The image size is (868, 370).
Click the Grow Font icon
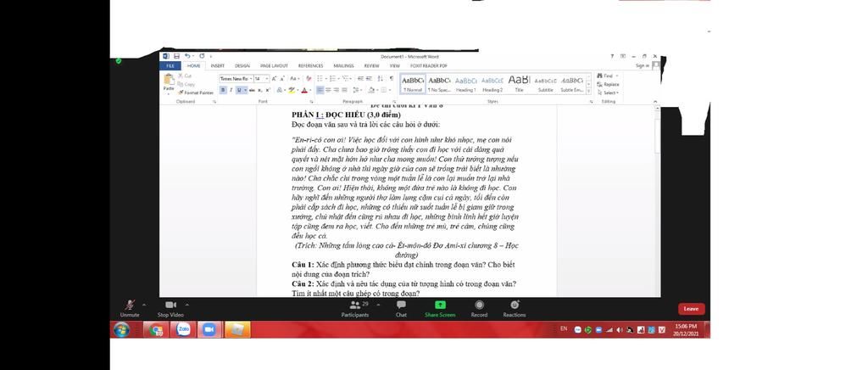coord(274,79)
